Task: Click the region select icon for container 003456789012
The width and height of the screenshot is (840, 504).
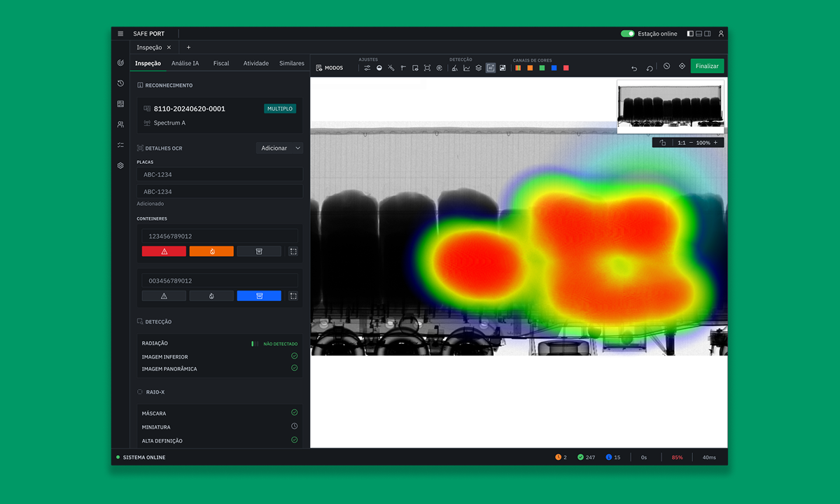Action: (x=293, y=296)
